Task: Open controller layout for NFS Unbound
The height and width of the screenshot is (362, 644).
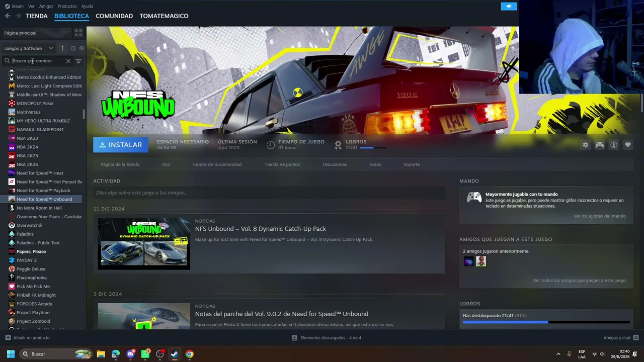Action: [x=600, y=145]
